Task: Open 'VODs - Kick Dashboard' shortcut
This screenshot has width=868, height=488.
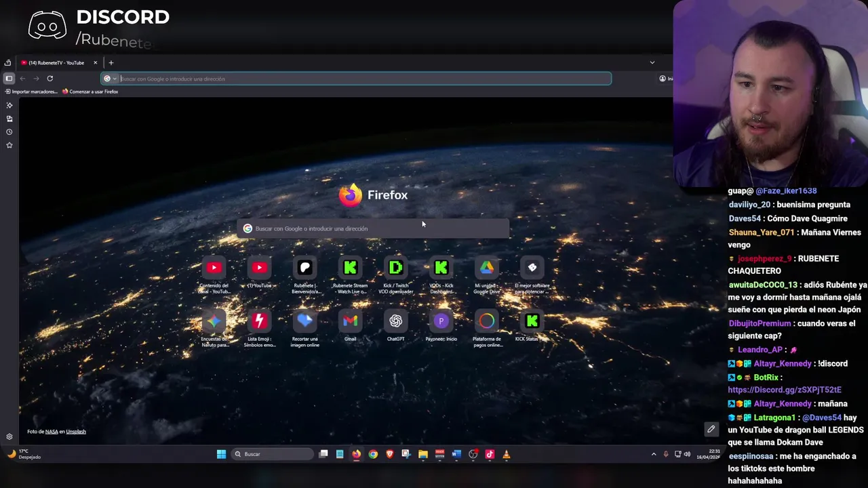Action: pos(441,275)
